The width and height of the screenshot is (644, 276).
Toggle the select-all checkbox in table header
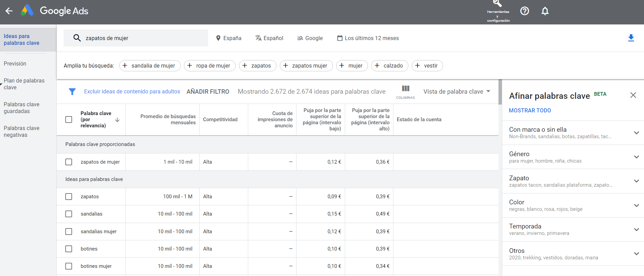point(69,119)
